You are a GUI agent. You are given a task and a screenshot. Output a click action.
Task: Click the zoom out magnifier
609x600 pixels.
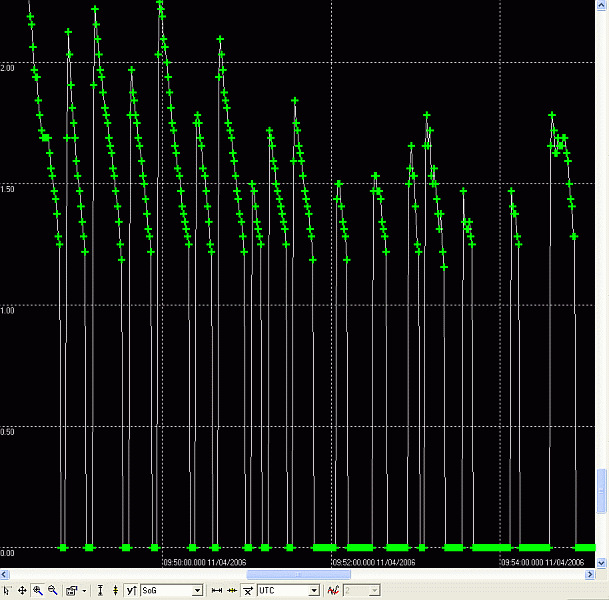[53, 591]
